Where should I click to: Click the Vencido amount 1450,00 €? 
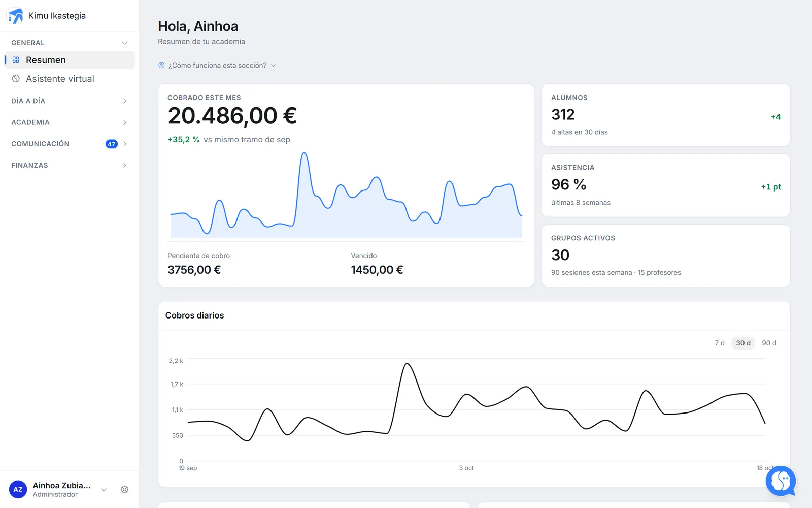377,270
